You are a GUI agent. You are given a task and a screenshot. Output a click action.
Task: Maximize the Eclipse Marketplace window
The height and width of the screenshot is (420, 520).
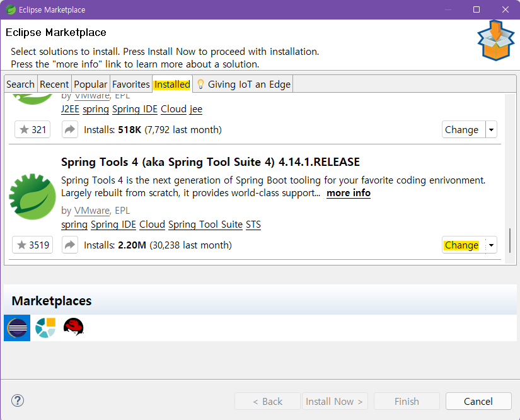pos(477,9)
